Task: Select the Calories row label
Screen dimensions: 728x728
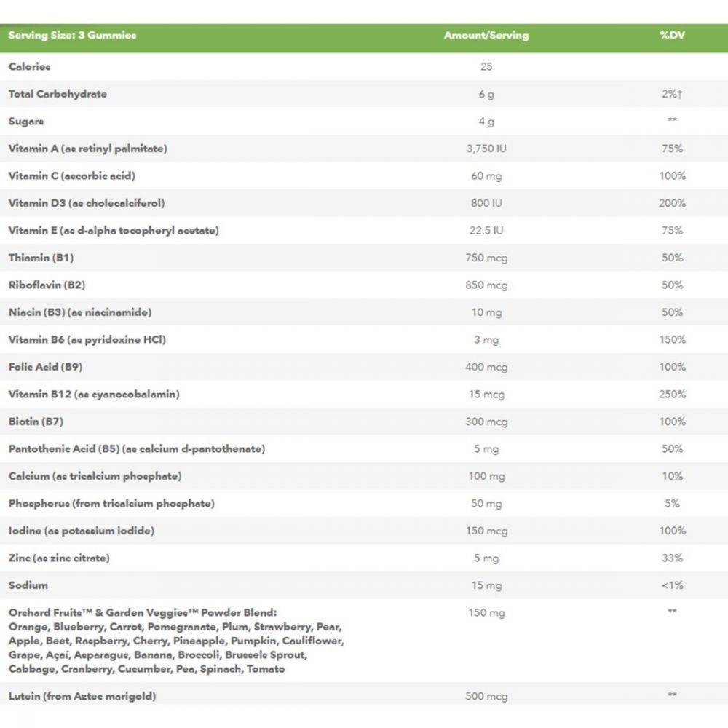Action: click(x=30, y=67)
